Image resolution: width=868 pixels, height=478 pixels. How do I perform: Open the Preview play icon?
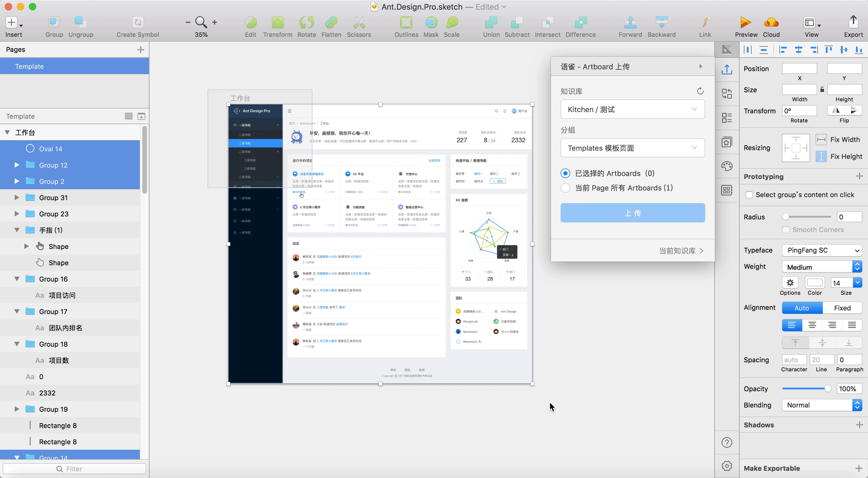point(745,23)
